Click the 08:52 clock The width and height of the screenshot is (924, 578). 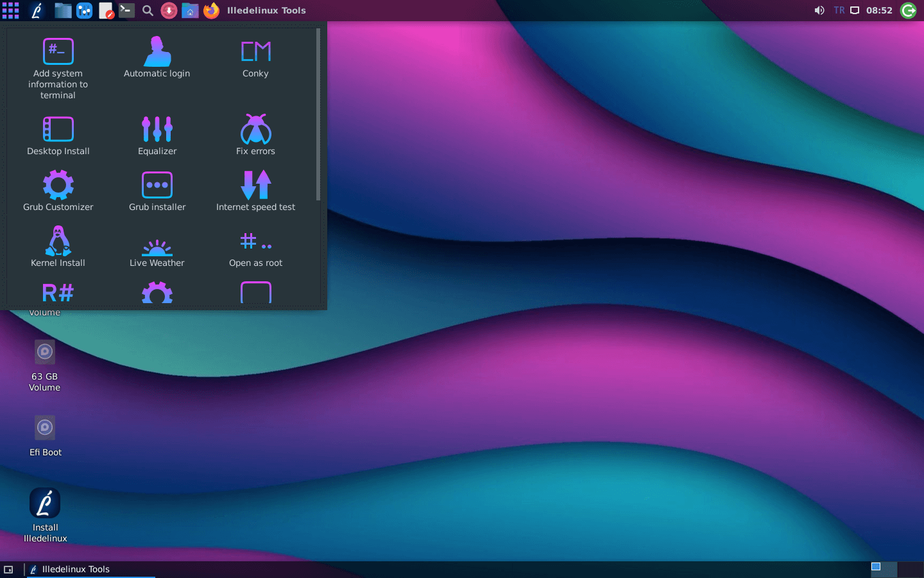[879, 10]
